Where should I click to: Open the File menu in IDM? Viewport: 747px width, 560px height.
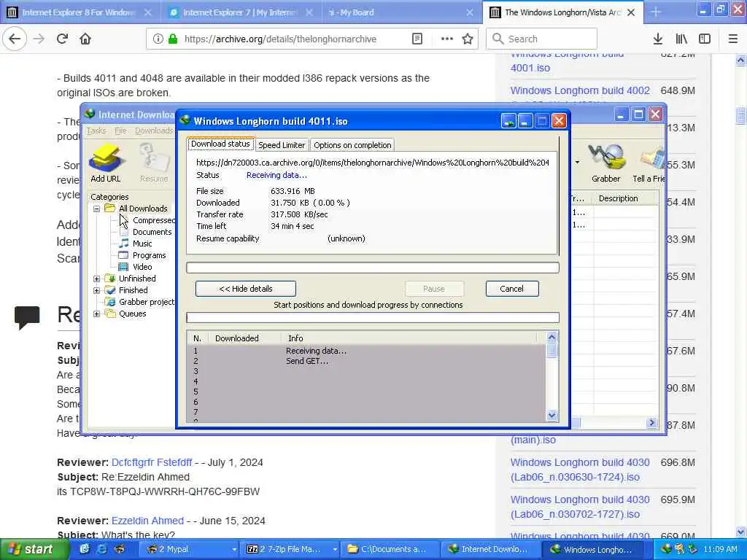coord(120,131)
